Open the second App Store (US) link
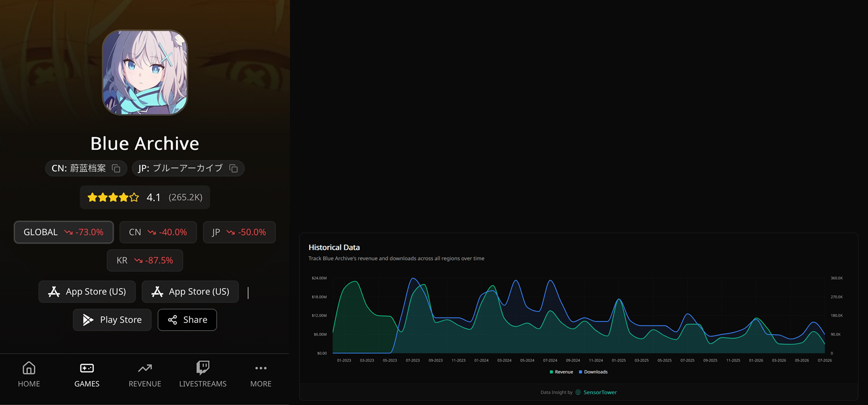 [x=190, y=291]
